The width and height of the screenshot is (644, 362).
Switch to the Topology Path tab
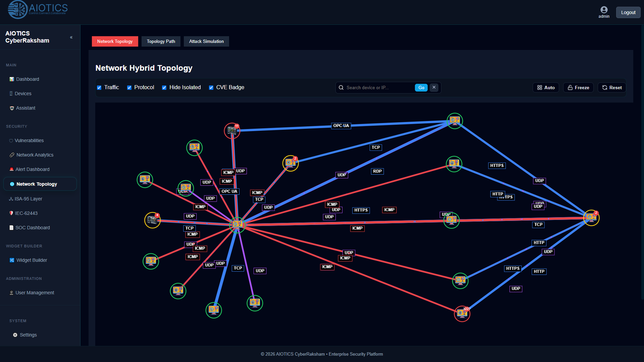pyautogui.click(x=161, y=41)
